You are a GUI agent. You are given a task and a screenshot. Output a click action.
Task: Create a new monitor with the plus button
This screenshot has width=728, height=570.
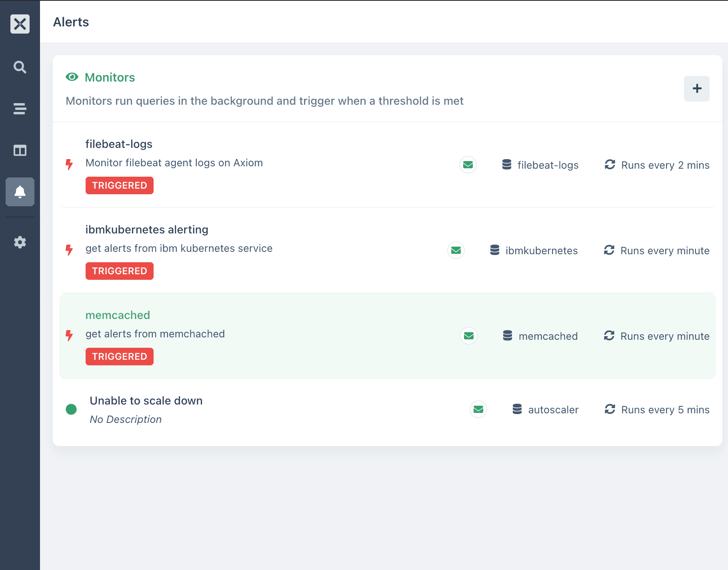tap(697, 88)
